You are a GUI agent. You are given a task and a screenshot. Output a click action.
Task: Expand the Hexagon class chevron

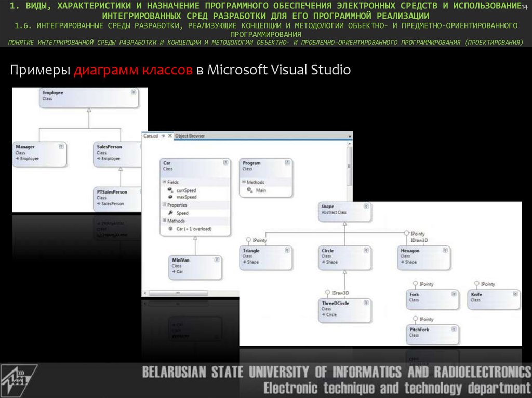click(445, 250)
